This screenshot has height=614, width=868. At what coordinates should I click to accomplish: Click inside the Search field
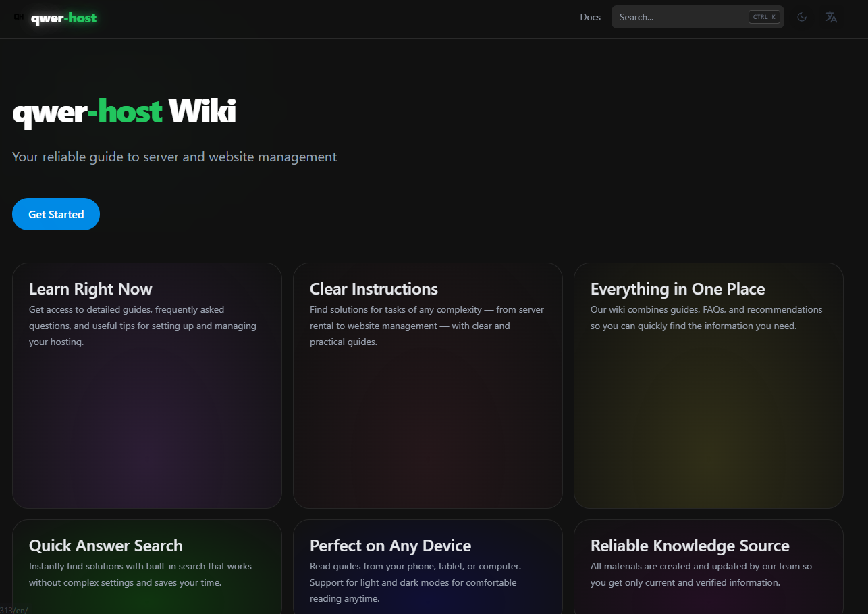675,16
